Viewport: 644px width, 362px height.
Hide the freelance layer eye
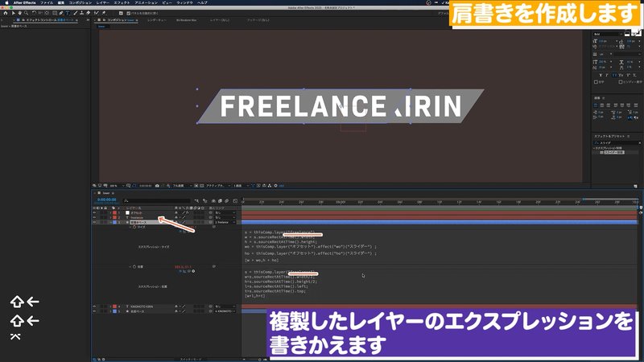pyautogui.click(x=94, y=217)
